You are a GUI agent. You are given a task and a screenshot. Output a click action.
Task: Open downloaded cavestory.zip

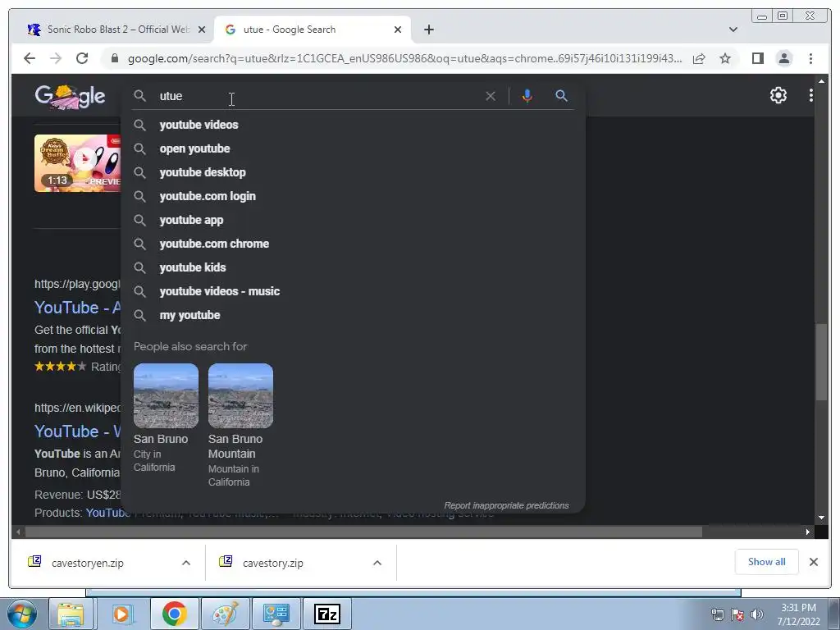[273, 563]
